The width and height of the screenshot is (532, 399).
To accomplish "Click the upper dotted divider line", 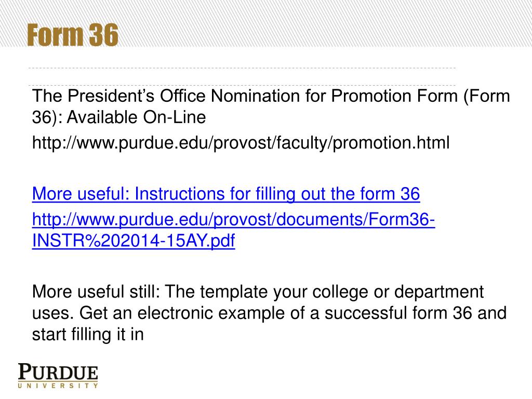I will pos(242,68).
